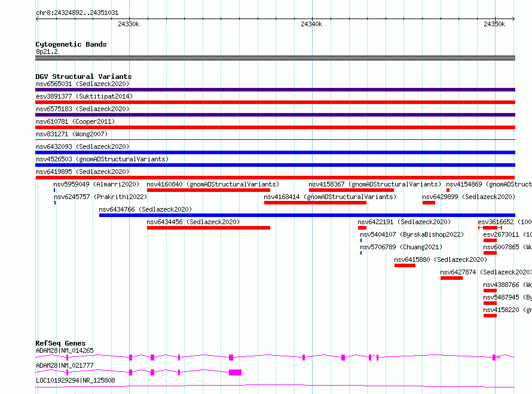Open nsv6432093 (Sedlazeck2020) variant label
This screenshot has width=532, height=394.
pos(82,146)
